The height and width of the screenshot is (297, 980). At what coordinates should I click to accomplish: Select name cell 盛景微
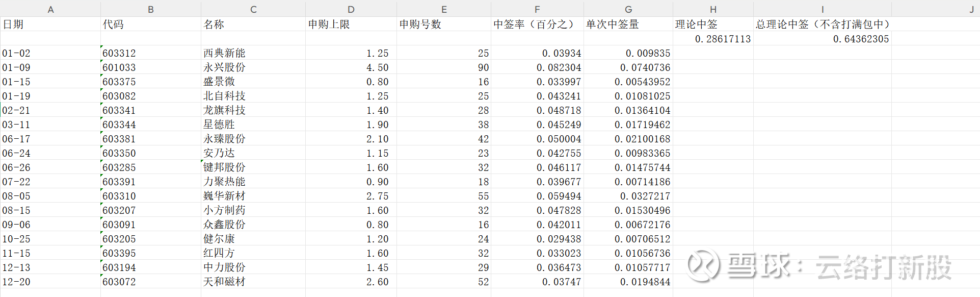[253, 81]
